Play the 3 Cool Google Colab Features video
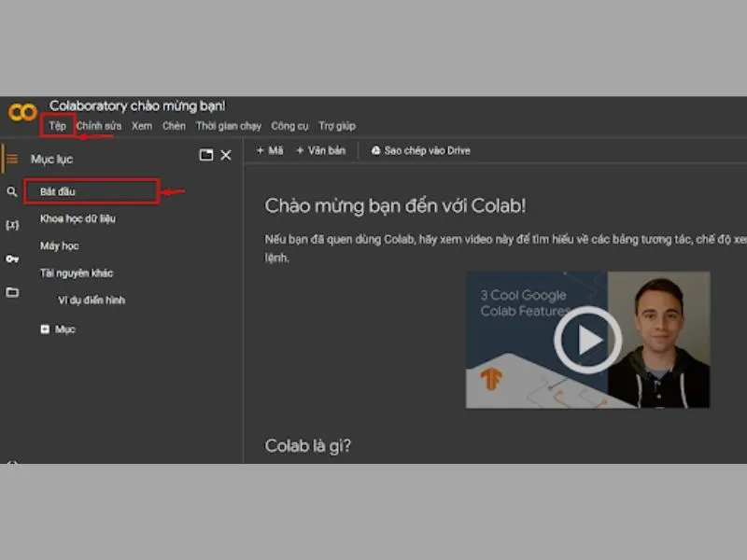Image resolution: width=747 pixels, height=560 pixels. click(588, 340)
